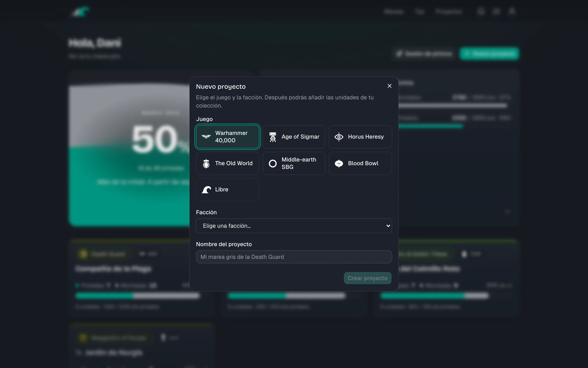This screenshot has width=588, height=368.
Task: Click The Old World emblem icon
Action: [x=206, y=164]
